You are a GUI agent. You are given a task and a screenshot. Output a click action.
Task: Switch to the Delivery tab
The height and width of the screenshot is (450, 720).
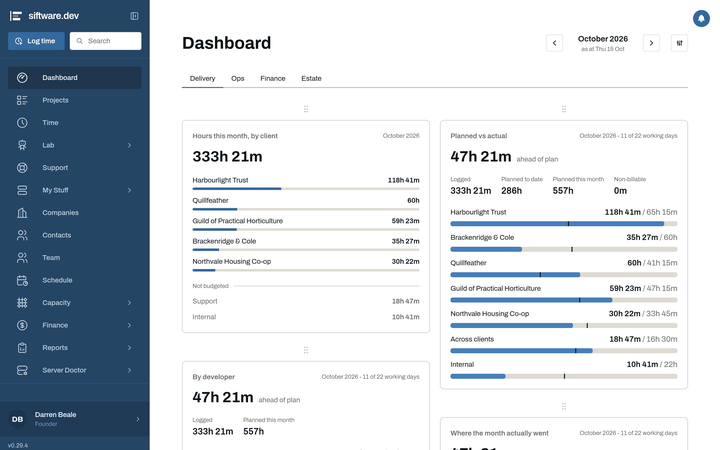click(x=202, y=79)
